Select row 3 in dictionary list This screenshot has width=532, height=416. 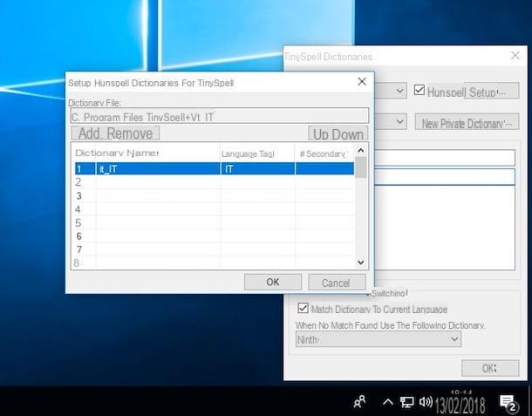[x=215, y=195]
